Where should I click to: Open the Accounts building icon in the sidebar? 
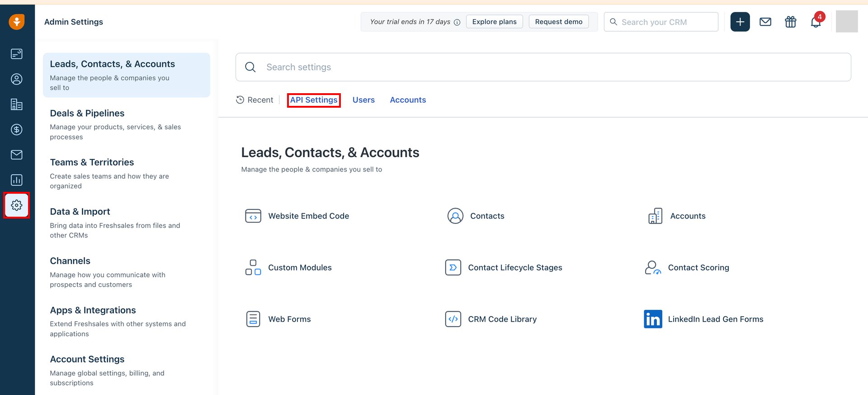coord(17,105)
